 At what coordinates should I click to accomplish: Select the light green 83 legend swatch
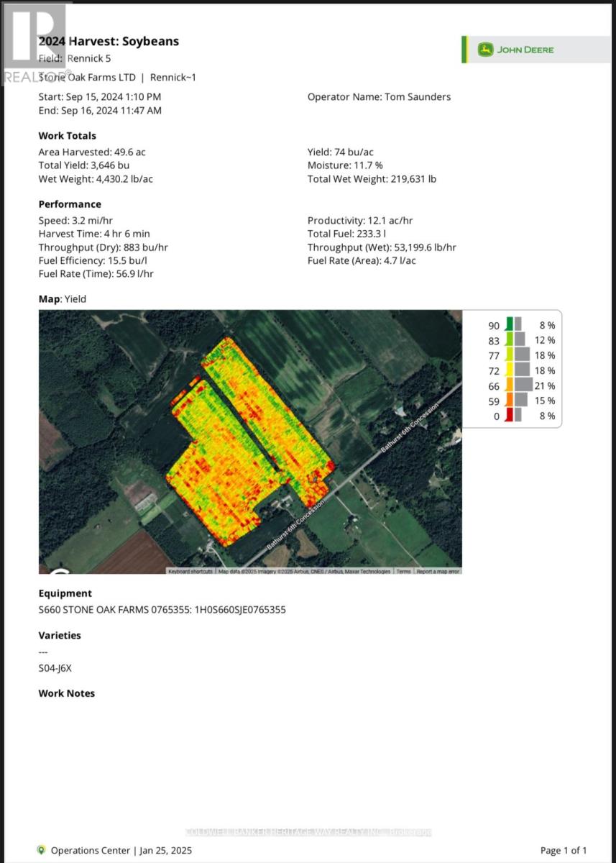tap(510, 339)
